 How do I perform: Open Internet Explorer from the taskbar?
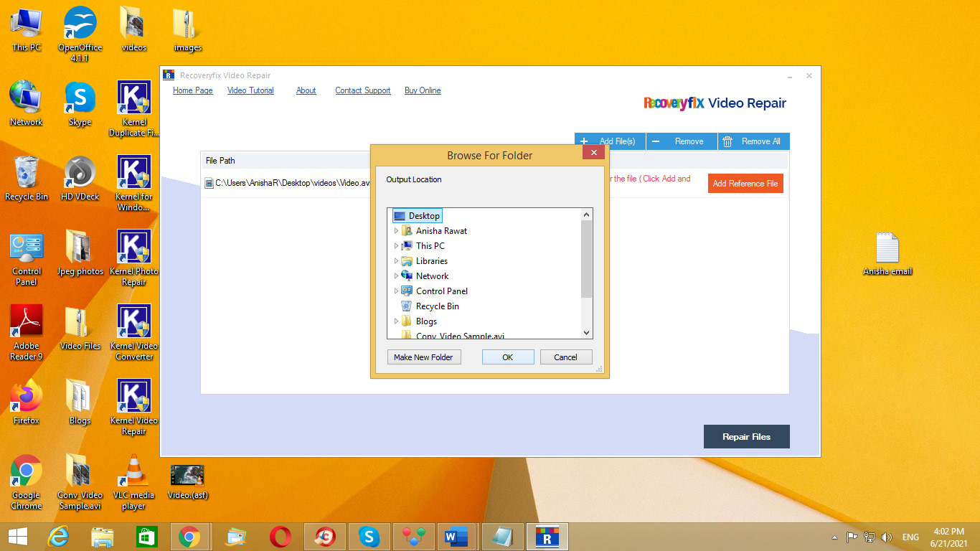(58, 537)
